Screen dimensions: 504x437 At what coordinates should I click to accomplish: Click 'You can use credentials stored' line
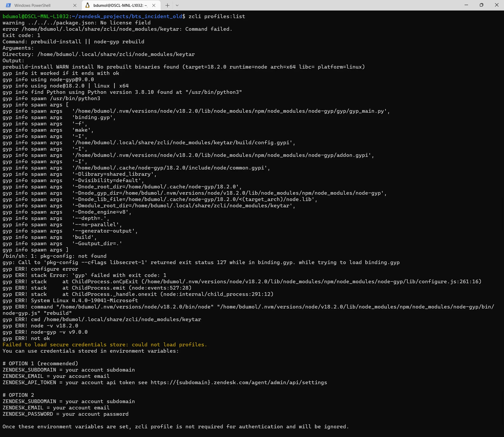[91, 351]
